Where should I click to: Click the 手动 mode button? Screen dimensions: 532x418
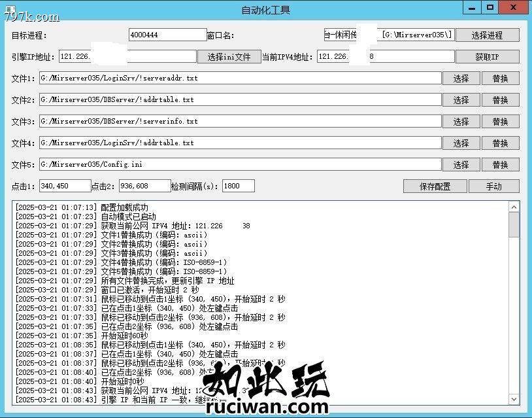pyautogui.click(x=493, y=186)
